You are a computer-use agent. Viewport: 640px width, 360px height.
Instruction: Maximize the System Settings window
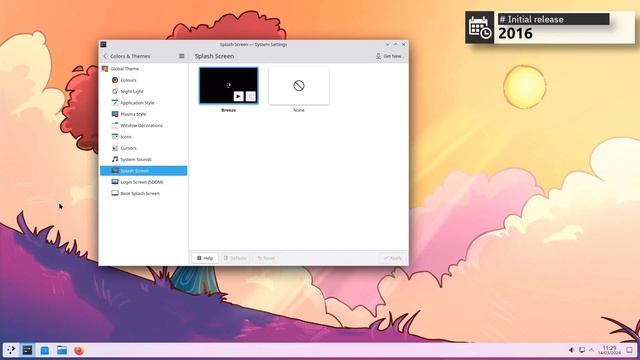pos(396,44)
